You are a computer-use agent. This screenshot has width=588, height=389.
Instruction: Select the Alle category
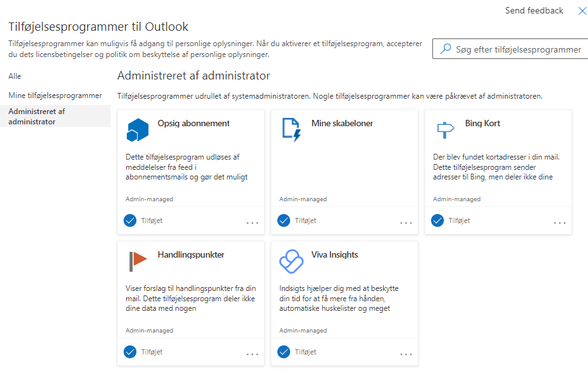15,76
